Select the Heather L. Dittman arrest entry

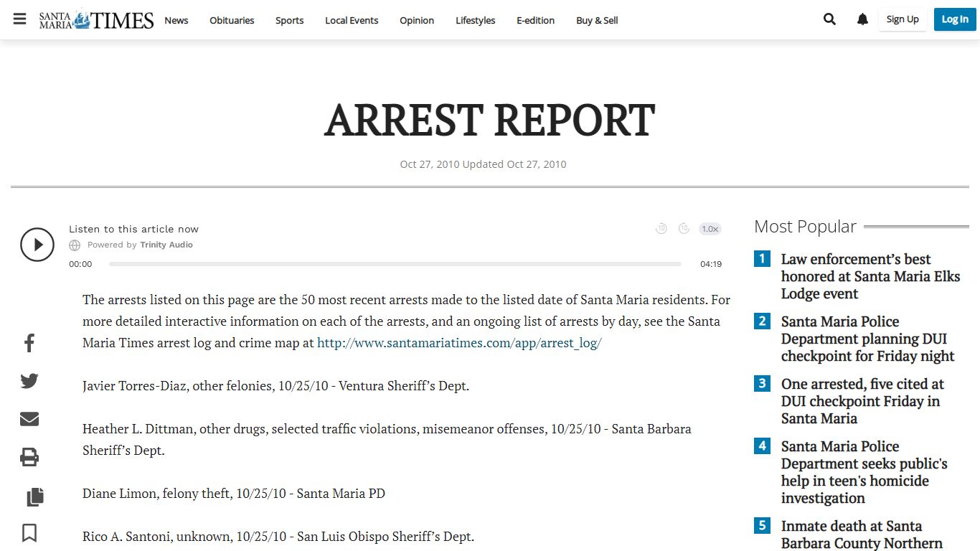coord(387,440)
